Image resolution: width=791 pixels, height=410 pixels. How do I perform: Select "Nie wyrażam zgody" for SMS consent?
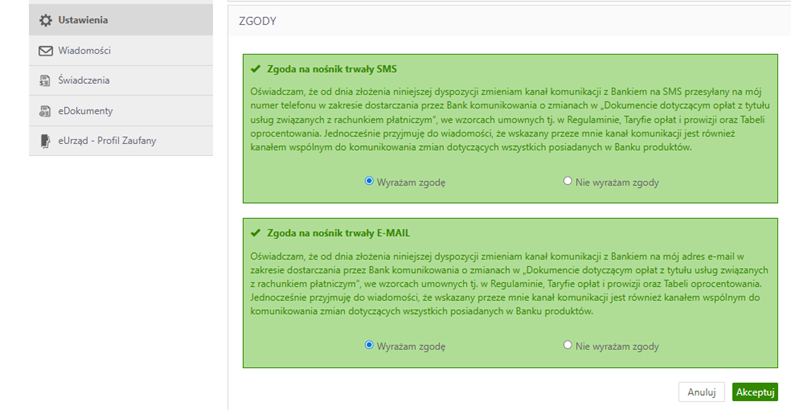click(x=567, y=182)
